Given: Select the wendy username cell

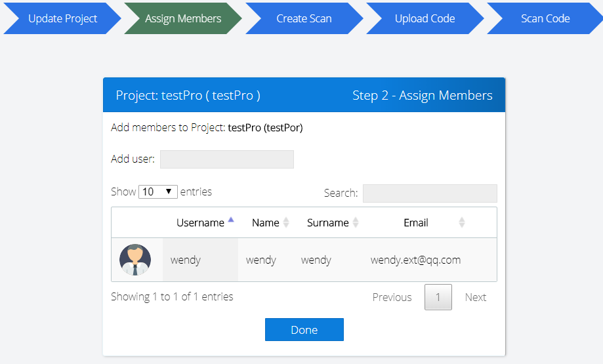Looking at the screenshot, I should click(200, 260).
